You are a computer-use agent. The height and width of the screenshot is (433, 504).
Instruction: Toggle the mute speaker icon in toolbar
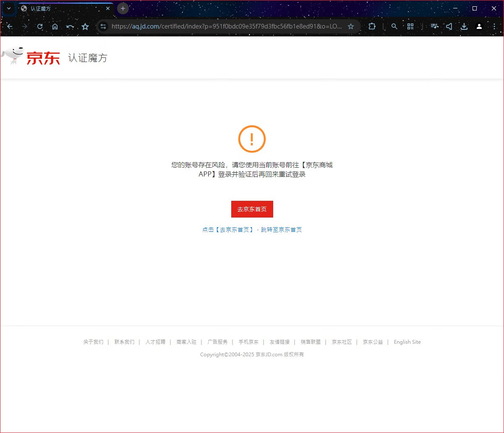click(449, 26)
